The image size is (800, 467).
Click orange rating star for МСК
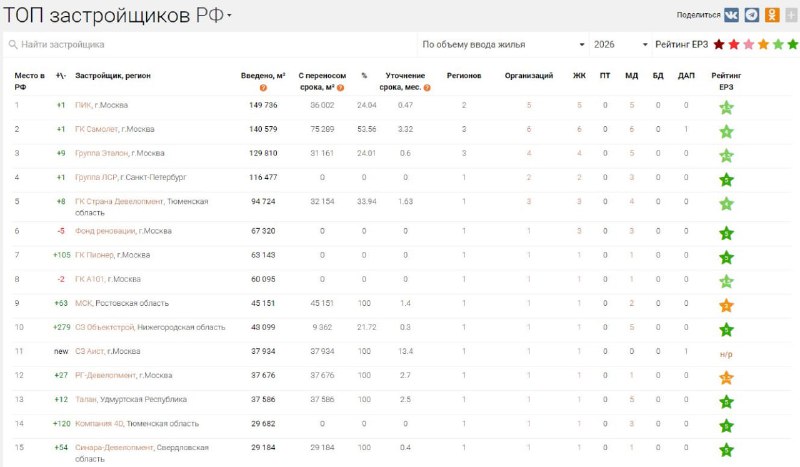click(726, 305)
